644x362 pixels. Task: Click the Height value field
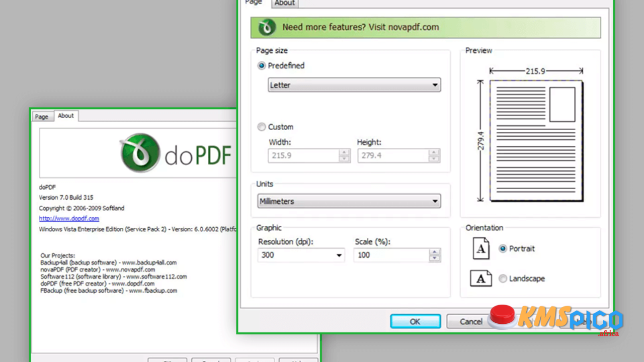[393, 155]
